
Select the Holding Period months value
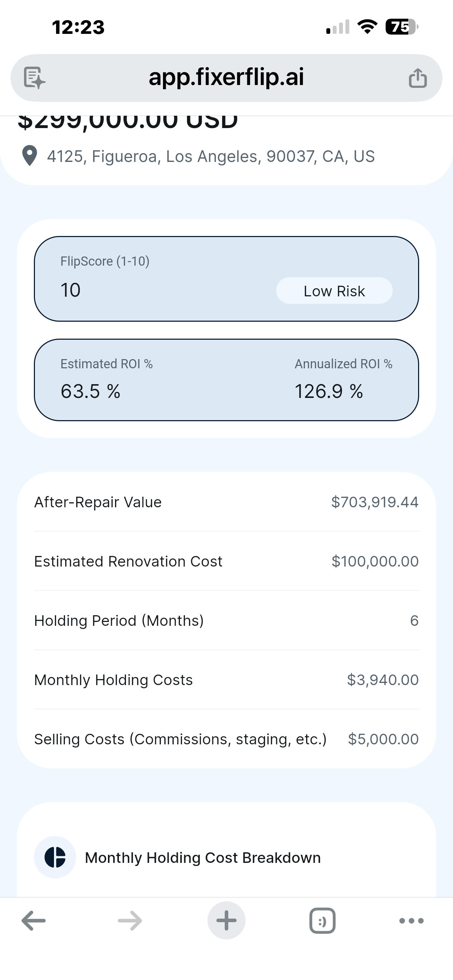pyautogui.click(x=414, y=621)
